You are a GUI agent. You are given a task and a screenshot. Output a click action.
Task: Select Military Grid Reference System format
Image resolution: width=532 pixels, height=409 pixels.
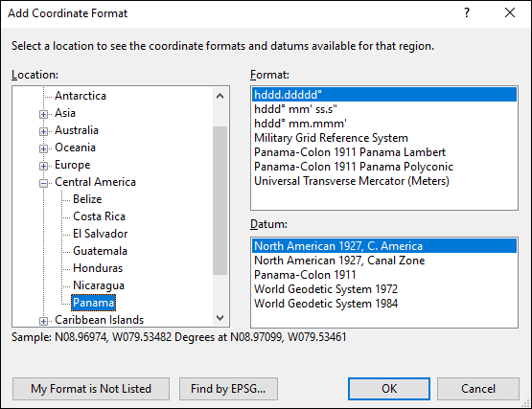pyautogui.click(x=384, y=138)
